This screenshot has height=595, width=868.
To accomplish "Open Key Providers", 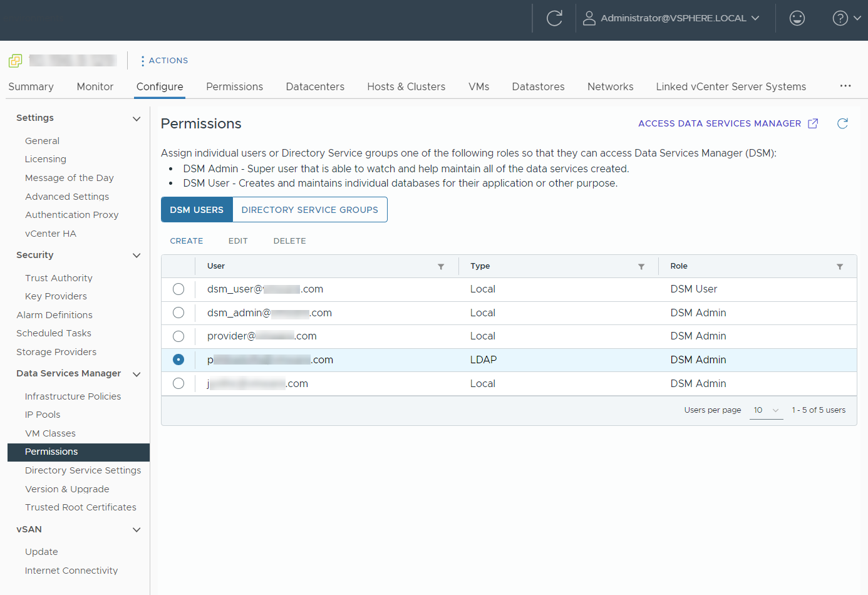I will click(56, 296).
